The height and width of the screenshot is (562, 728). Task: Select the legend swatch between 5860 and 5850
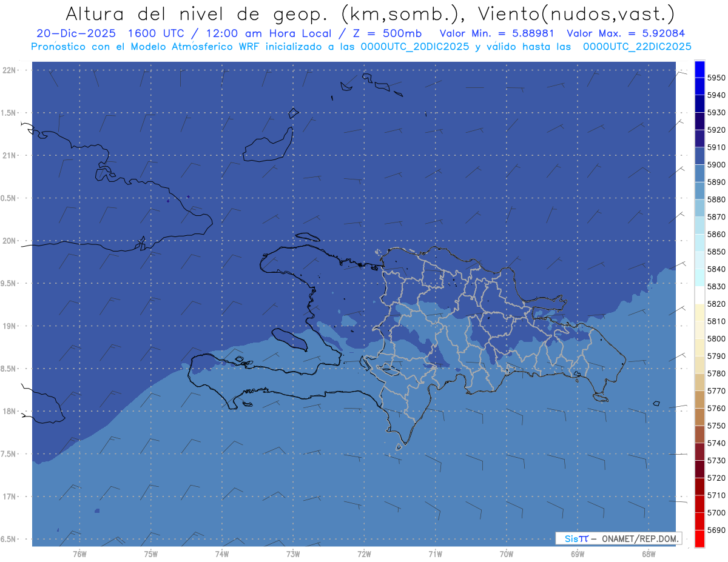coord(699,243)
